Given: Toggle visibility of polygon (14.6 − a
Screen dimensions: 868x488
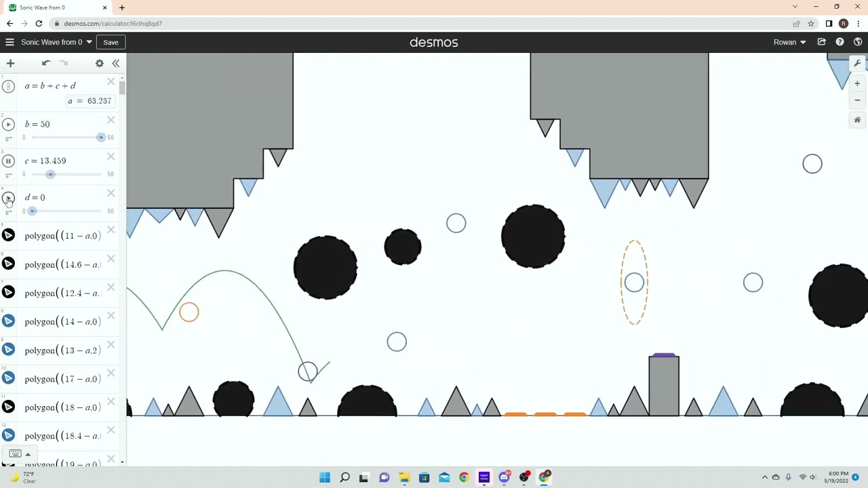Looking at the screenshot, I should [x=8, y=264].
